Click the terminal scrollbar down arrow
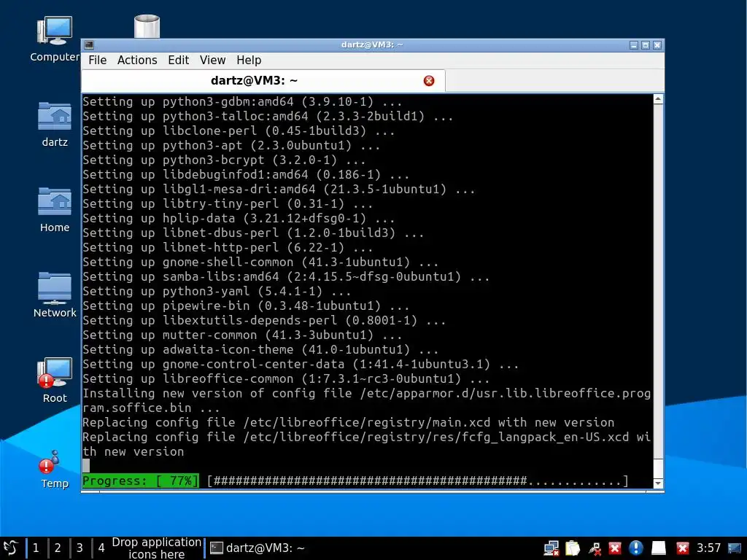Viewport: 747px width, 560px height. (x=658, y=483)
